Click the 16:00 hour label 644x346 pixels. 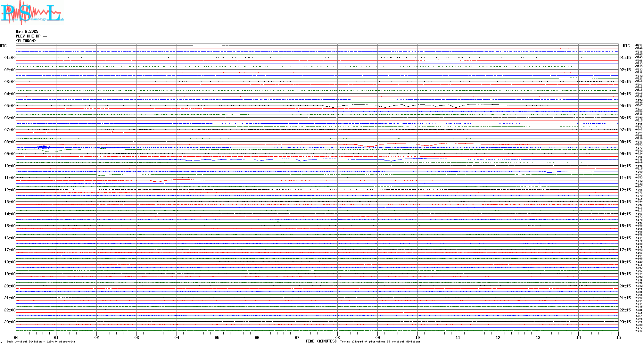coord(10,238)
